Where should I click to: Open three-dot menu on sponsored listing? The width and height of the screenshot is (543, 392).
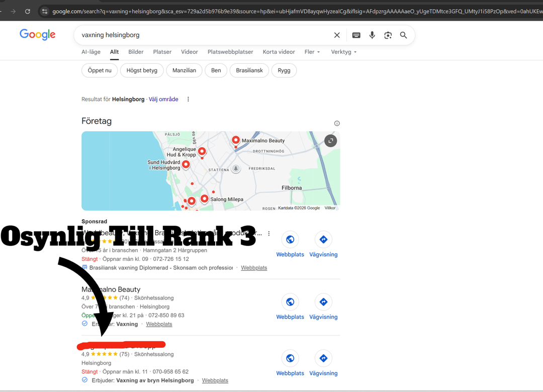pyautogui.click(x=268, y=233)
